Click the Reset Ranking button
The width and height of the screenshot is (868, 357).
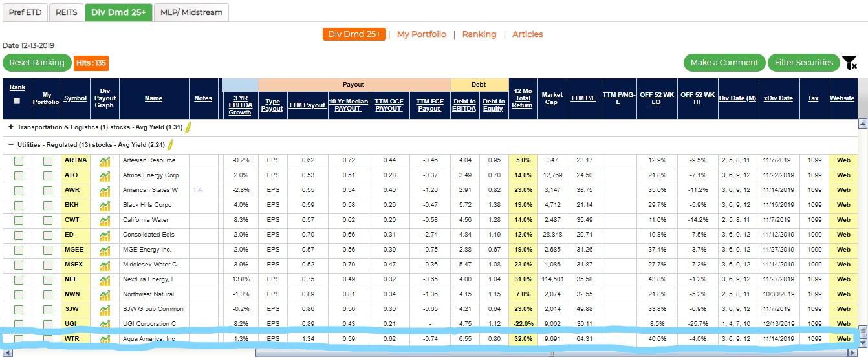pyautogui.click(x=37, y=63)
